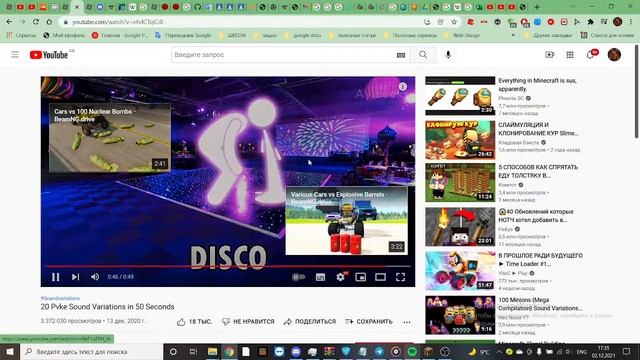Open Windows Start menu
Screen dimensions: 640x360
pyautogui.click(x=10, y=351)
